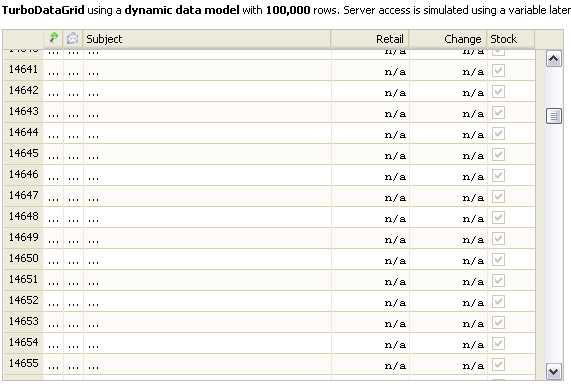571x386 pixels.
Task: Click the flag cell in row 14653
Action: click(x=54, y=322)
